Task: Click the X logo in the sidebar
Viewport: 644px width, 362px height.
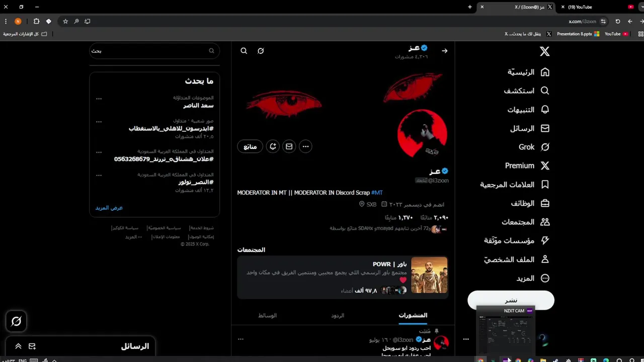Action: pos(544,51)
